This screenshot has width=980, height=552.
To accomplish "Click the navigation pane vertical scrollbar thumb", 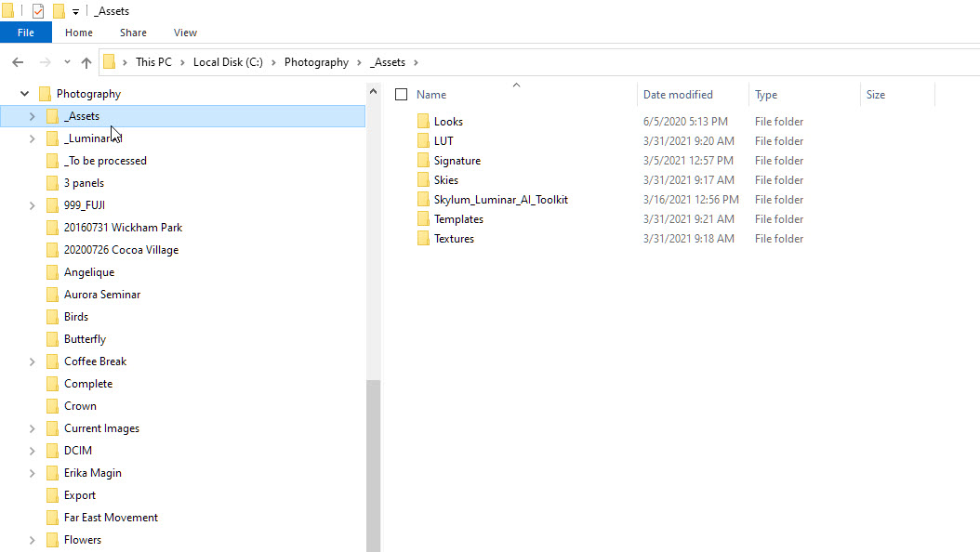I will point(374,465).
